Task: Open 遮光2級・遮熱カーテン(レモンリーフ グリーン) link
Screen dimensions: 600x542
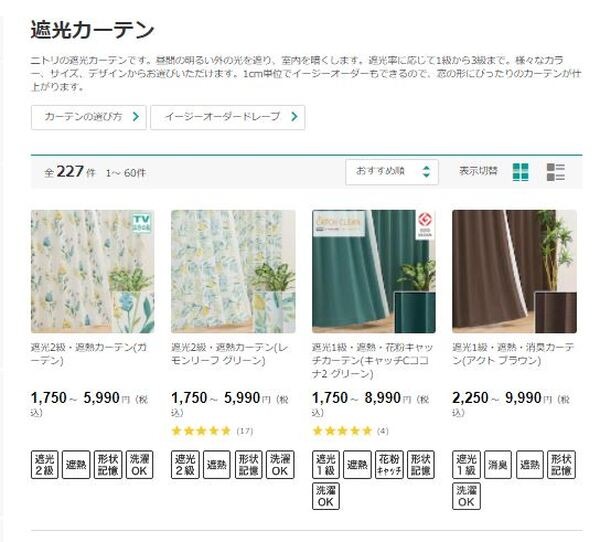Action: point(230,354)
